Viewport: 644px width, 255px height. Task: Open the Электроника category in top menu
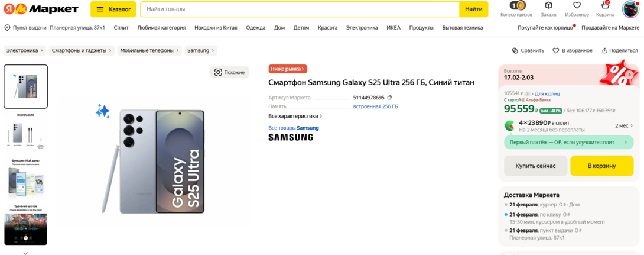pyautogui.click(x=362, y=28)
